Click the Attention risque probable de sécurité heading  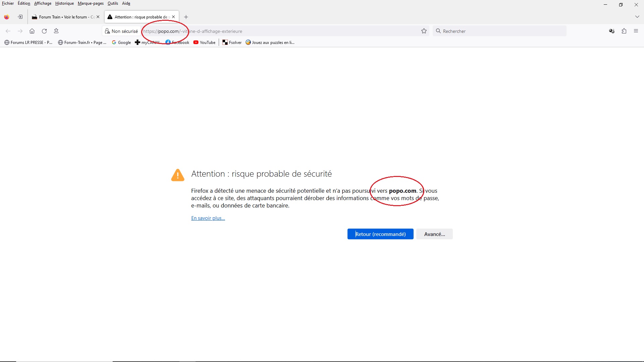coord(261,174)
